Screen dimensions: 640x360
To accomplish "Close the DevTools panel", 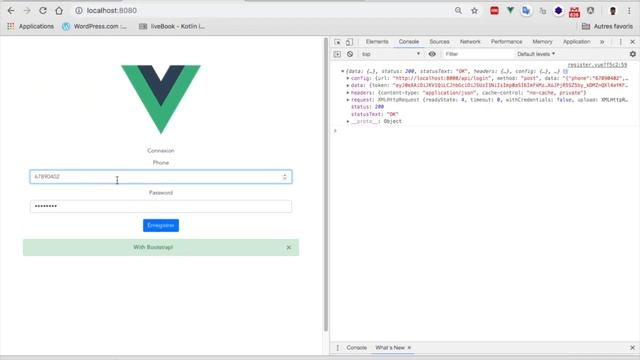I will 632,42.
